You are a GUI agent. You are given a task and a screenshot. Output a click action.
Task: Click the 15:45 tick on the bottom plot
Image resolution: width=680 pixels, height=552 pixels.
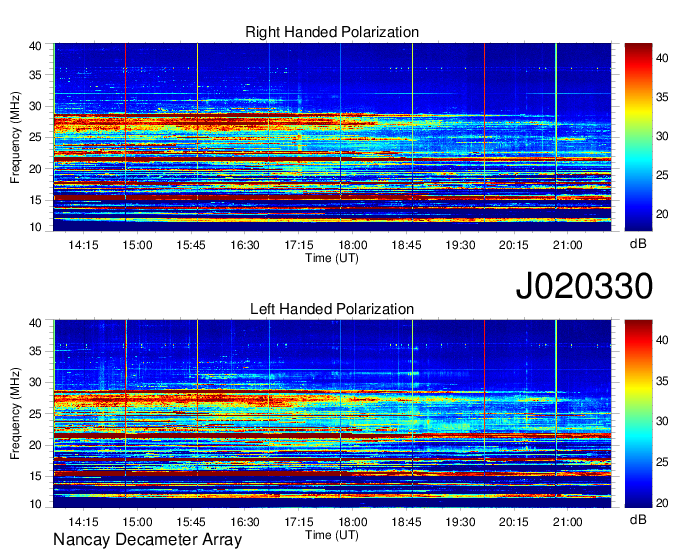(x=191, y=522)
